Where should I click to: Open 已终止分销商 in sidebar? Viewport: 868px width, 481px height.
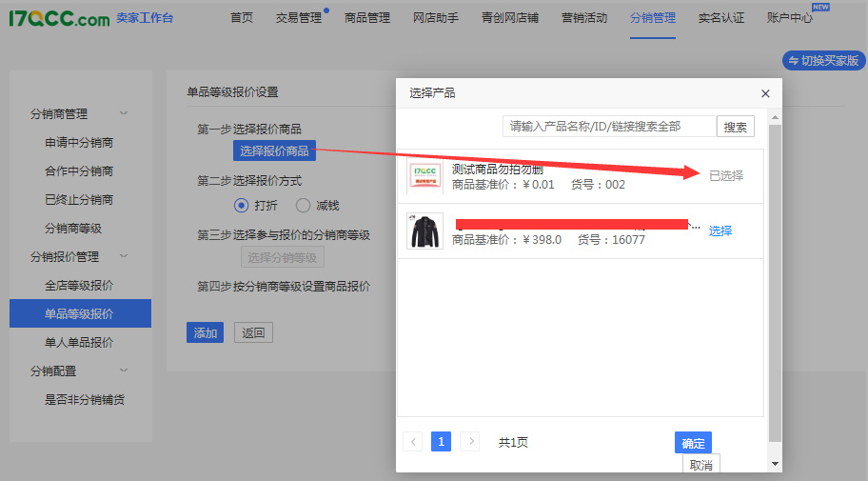click(79, 199)
